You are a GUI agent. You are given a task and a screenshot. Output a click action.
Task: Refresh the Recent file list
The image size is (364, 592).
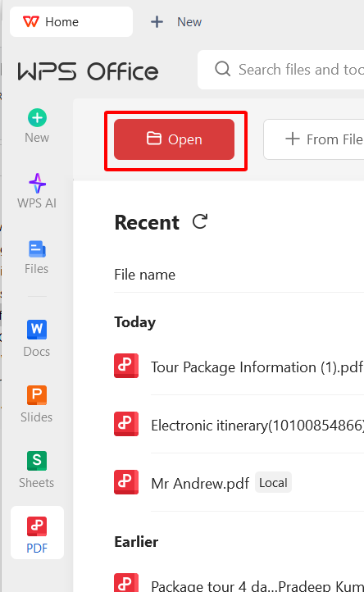pos(200,222)
